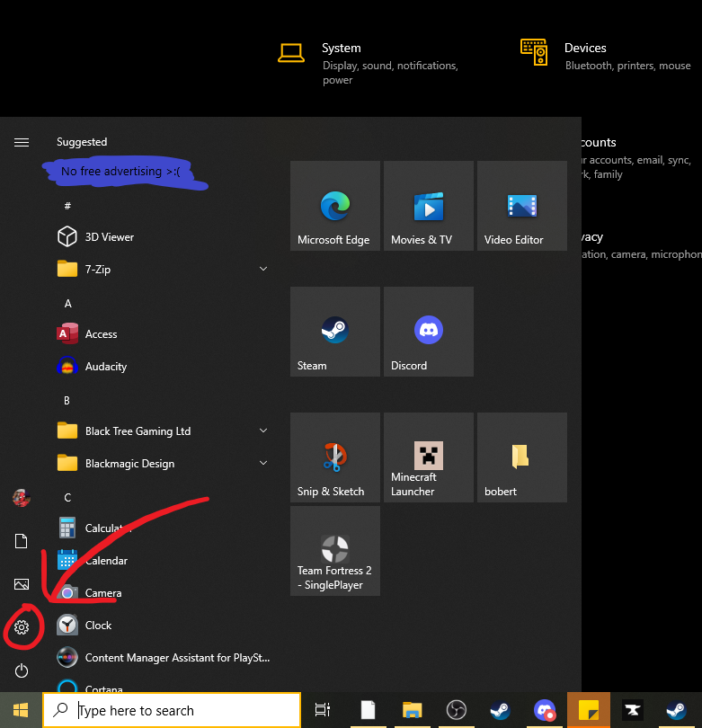702x728 pixels.
Task: Open the Clock app
Action: pyautogui.click(x=163, y=625)
